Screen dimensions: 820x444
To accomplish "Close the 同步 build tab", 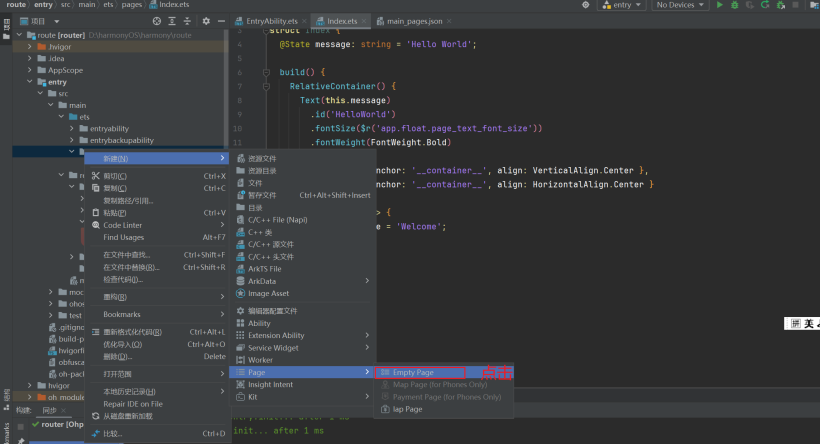I will coord(63,411).
